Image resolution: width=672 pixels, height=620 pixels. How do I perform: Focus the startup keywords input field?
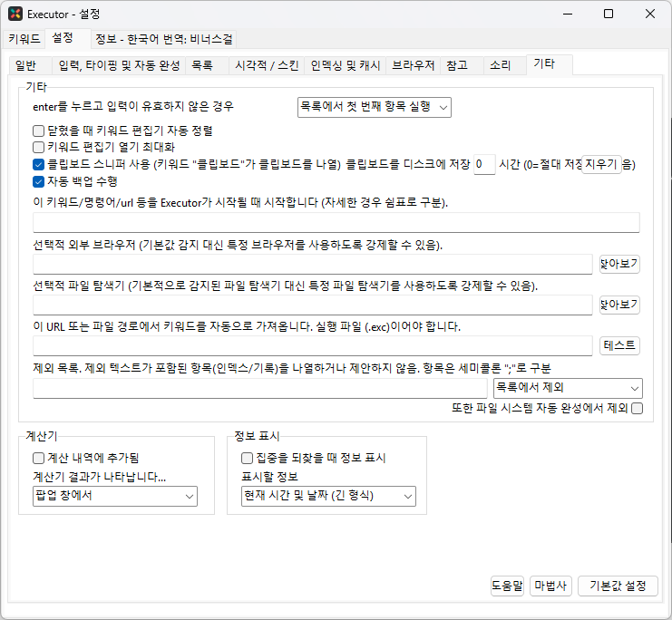coord(336,222)
